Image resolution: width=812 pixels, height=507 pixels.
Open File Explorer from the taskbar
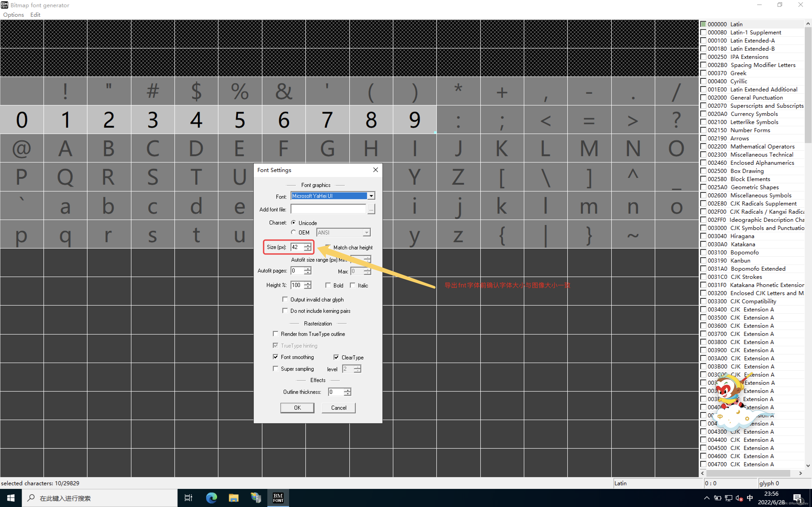[234, 498]
